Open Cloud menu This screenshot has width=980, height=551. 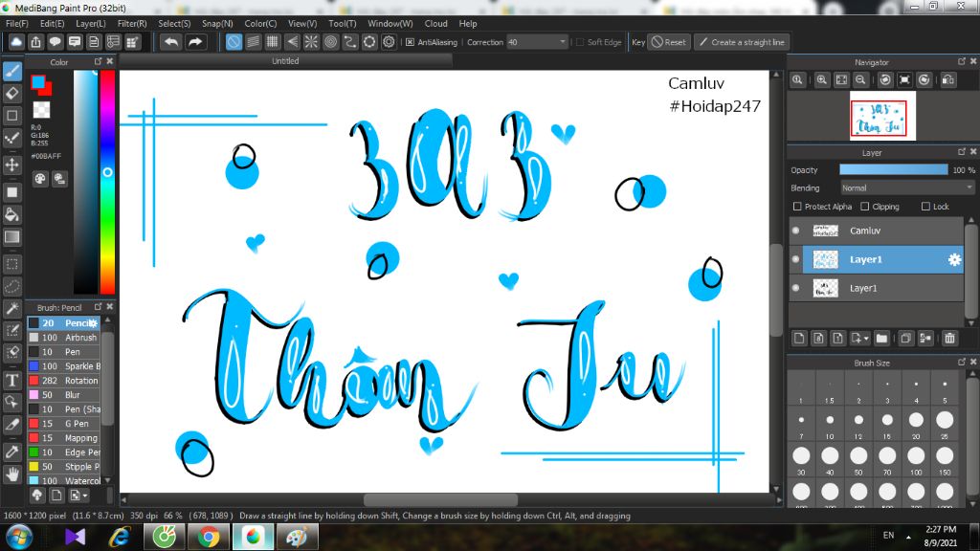(x=435, y=23)
